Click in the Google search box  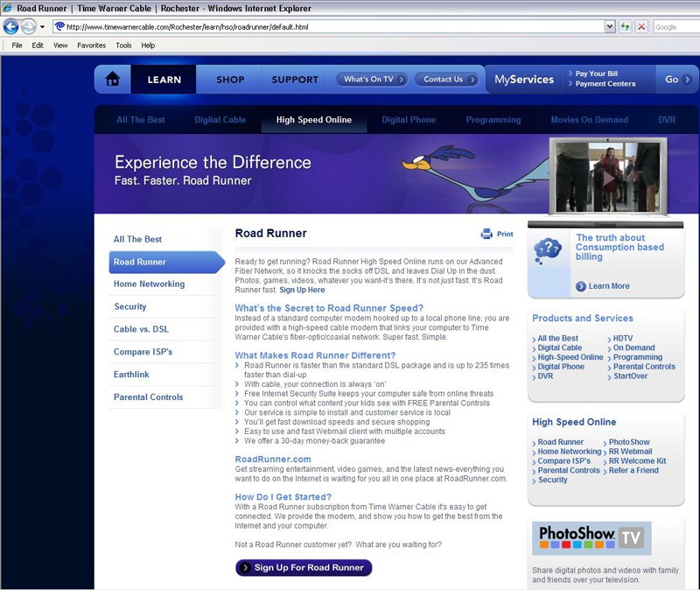[675, 27]
